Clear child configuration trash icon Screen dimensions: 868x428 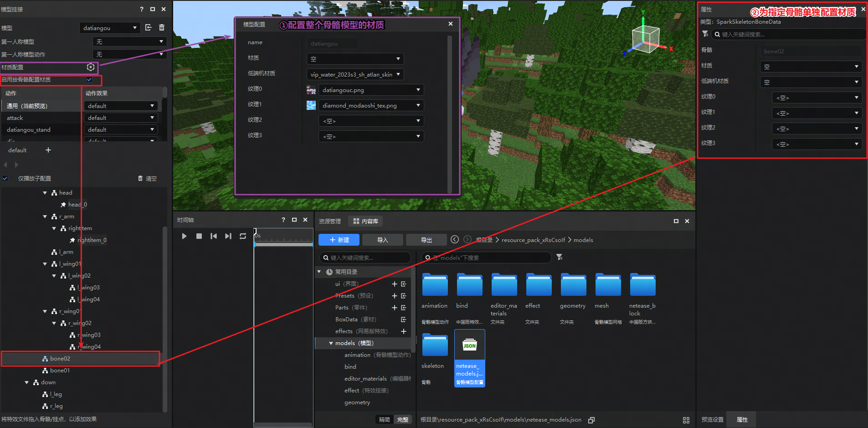pyautogui.click(x=140, y=179)
